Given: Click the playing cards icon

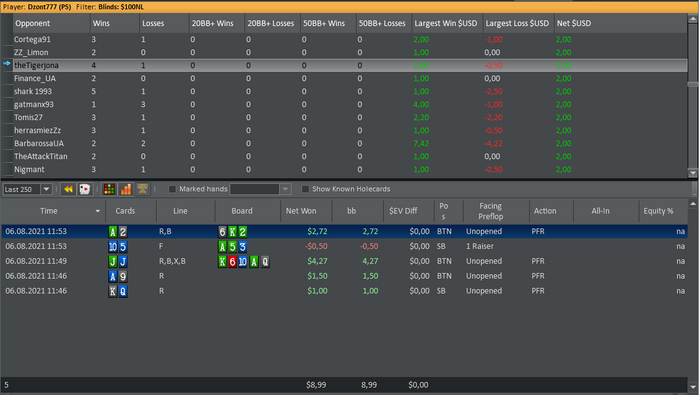Looking at the screenshot, I should [84, 189].
